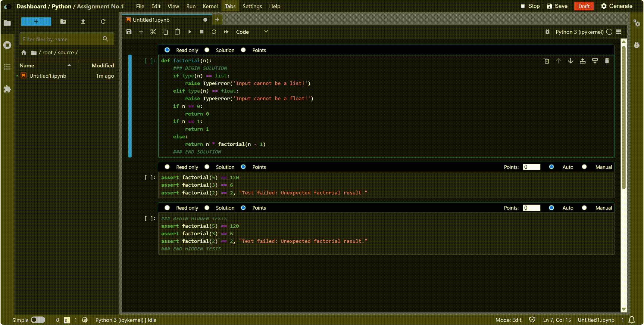Screen dimensions: 644x325
Task: Refresh the file browser list
Action: (103, 21)
